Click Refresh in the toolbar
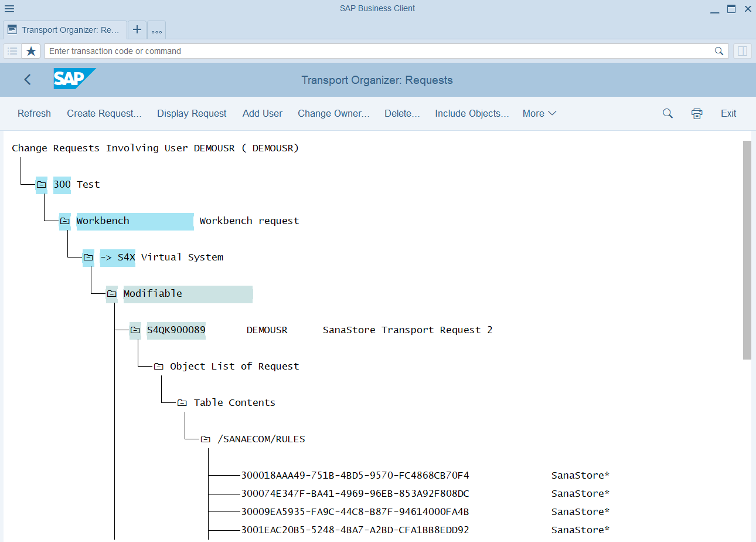756x542 pixels. [x=34, y=113]
